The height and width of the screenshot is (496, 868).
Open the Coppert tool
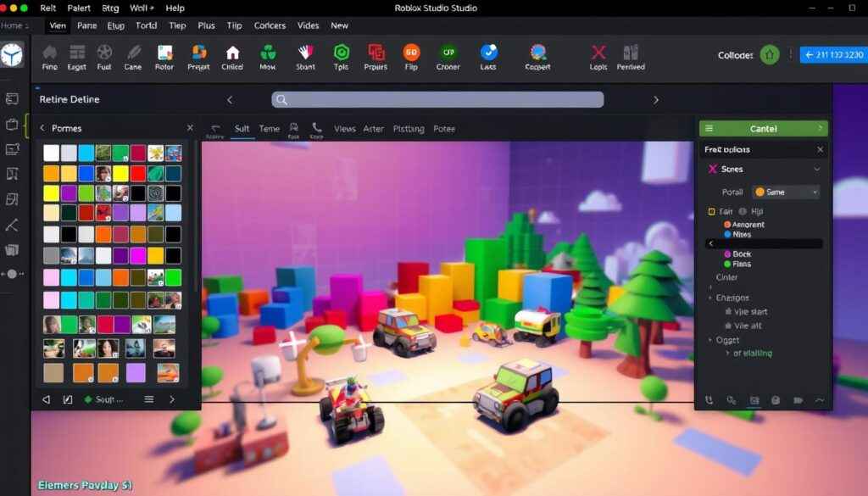click(x=538, y=58)
